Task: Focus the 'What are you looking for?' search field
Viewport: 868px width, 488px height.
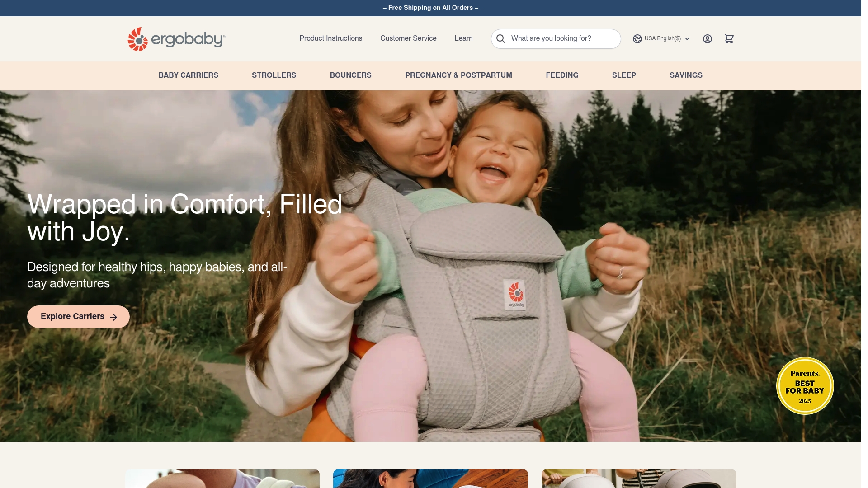Action: [x=556, y=39]
